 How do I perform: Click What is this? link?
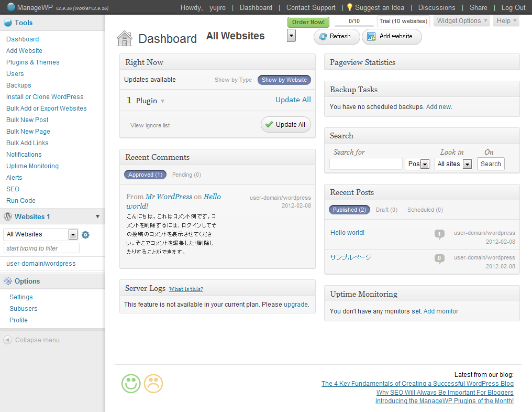[186, 289]
